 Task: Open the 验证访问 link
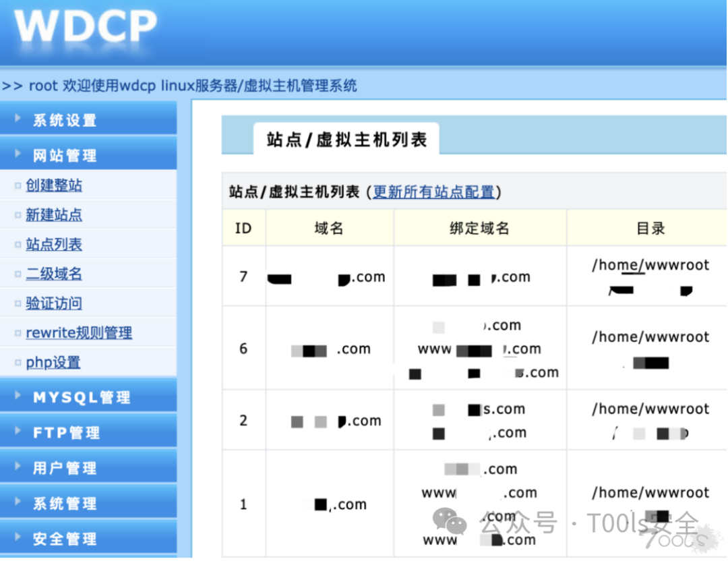[x=54, y=303]
